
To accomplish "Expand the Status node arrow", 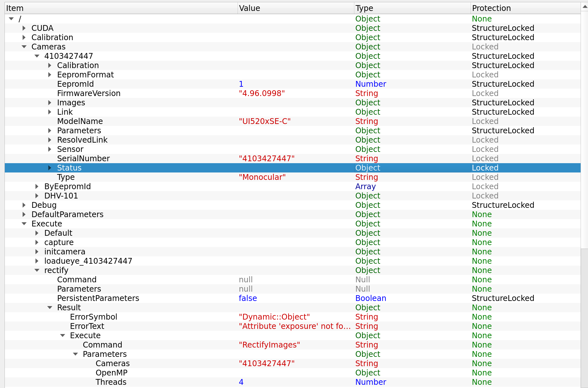I will pyautogui.click(x=50, y=168).
